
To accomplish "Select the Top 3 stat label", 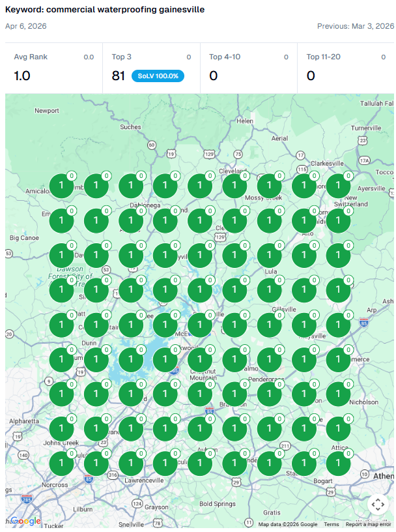I will 121,57.
